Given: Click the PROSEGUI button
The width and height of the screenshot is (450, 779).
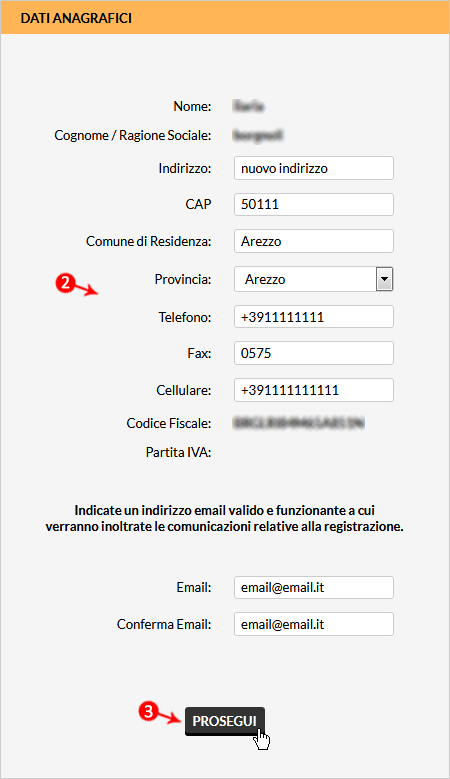Looking at the screenshot, I should pos(225,721).
